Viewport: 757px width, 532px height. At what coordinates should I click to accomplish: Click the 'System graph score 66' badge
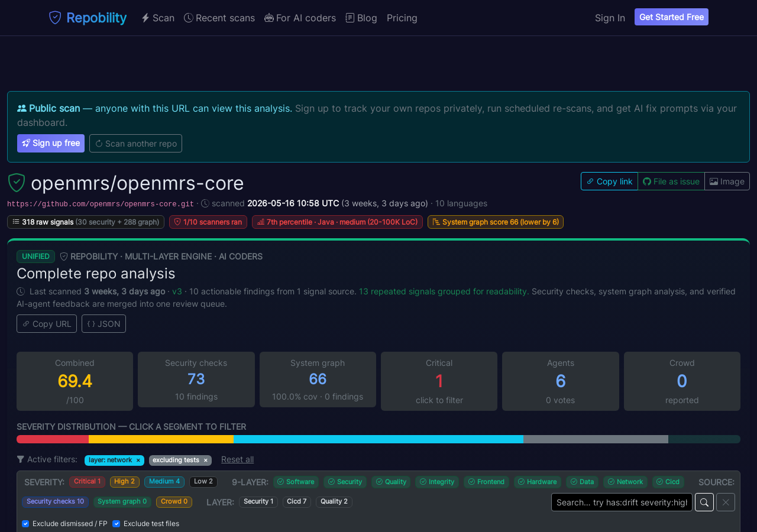point(496,222)
